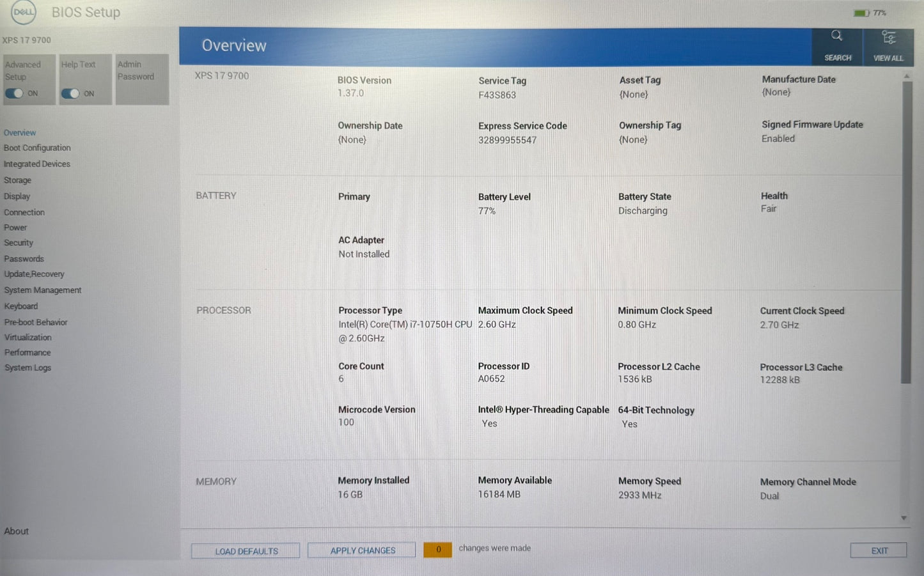Click the View All icon

tap(888, 38)
